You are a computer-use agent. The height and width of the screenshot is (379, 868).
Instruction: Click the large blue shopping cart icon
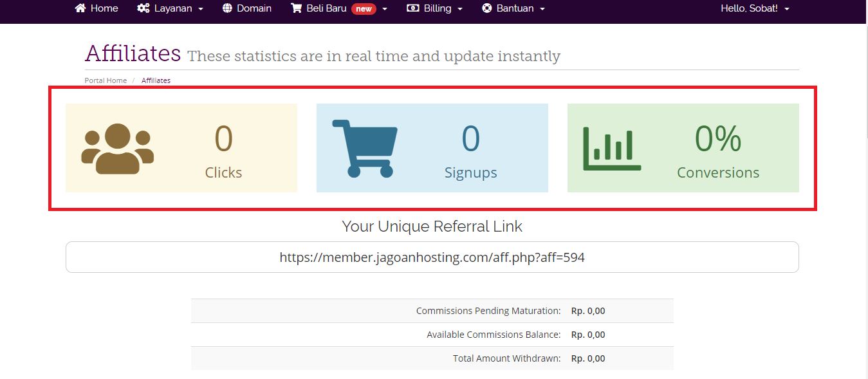(365, 148)
